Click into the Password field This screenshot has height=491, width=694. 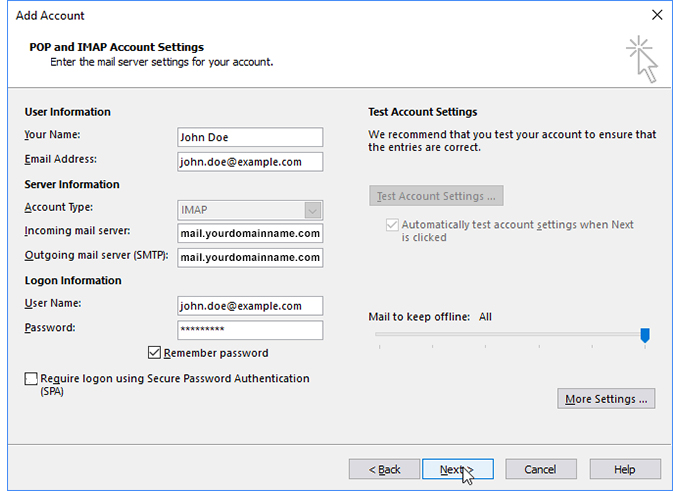click(250, 330)
